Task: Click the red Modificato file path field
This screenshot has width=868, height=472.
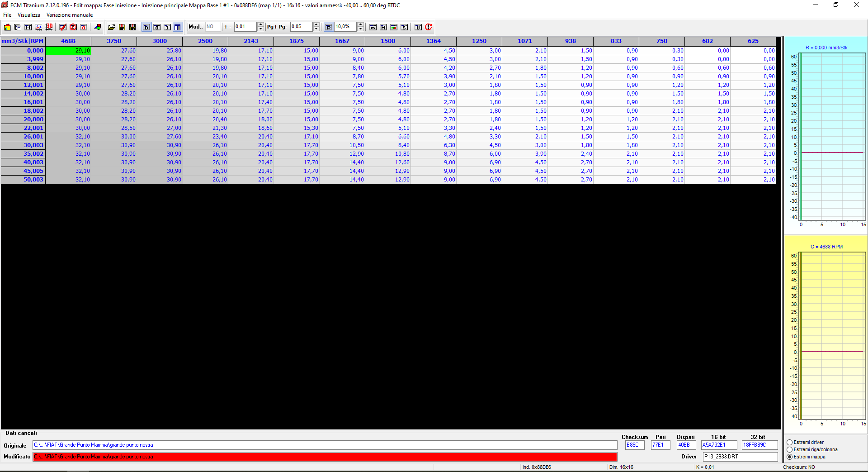Action: tap(325, 457)
